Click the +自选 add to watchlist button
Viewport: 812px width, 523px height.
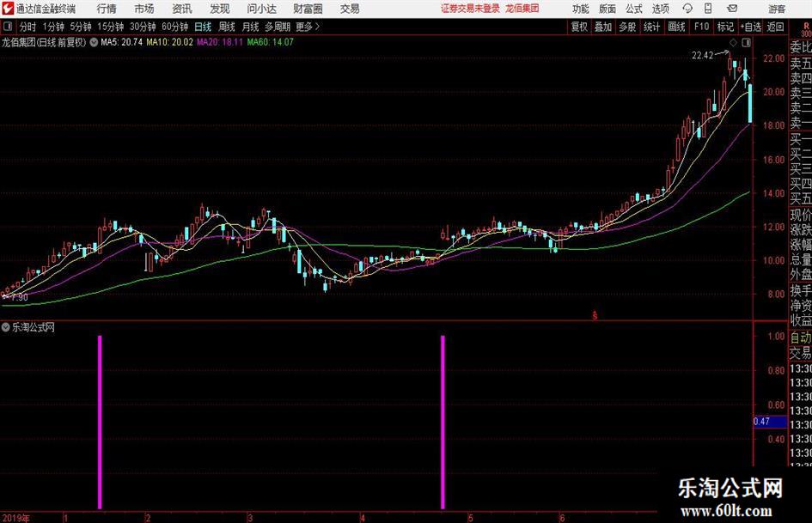[751, 27]
